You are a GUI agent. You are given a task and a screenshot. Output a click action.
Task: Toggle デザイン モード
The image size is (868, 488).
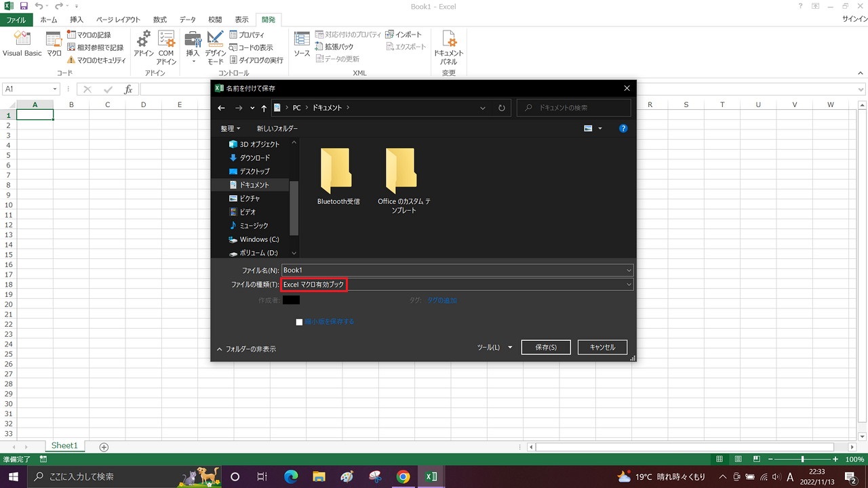216,47
